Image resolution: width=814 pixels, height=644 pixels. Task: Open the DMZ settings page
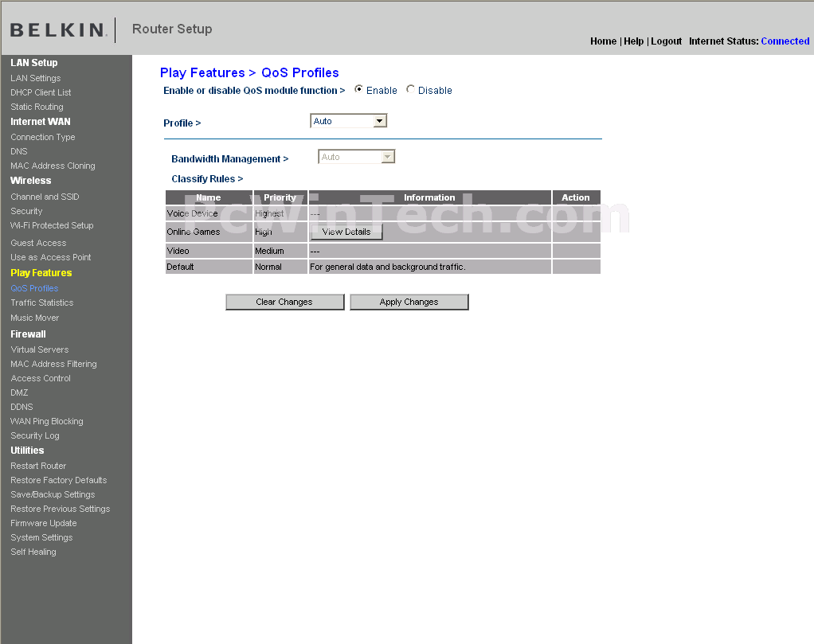19,392
